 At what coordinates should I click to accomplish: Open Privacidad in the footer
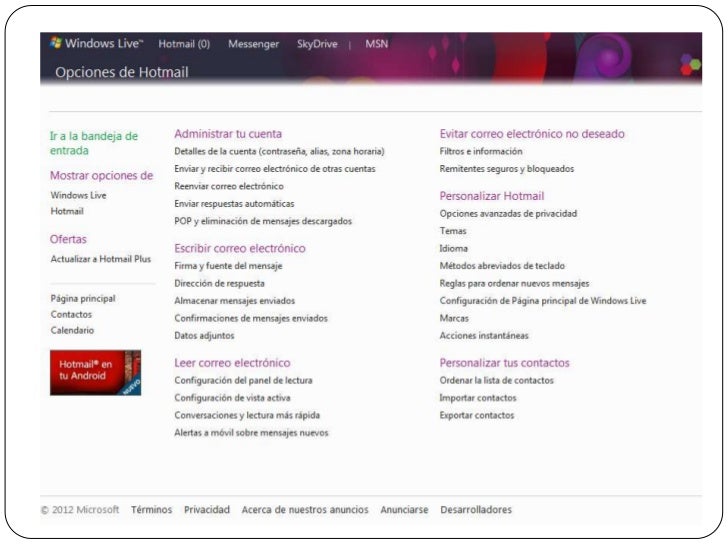coord(207,510)
